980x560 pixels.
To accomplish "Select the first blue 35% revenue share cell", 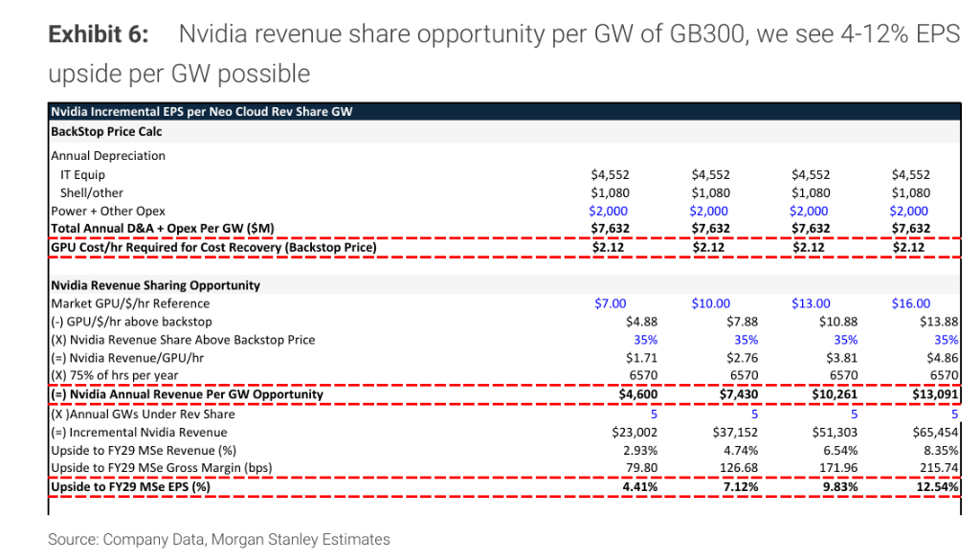I will tap(646, 340).
